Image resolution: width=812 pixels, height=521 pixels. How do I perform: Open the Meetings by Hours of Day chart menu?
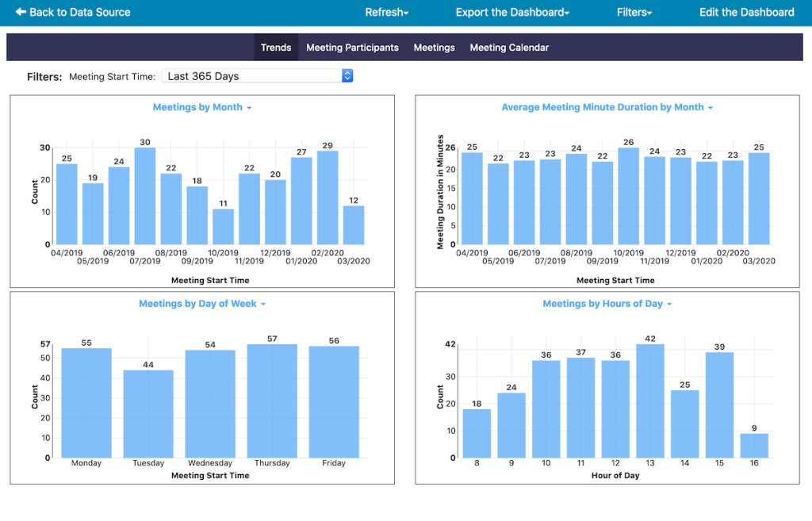(670, 303)
